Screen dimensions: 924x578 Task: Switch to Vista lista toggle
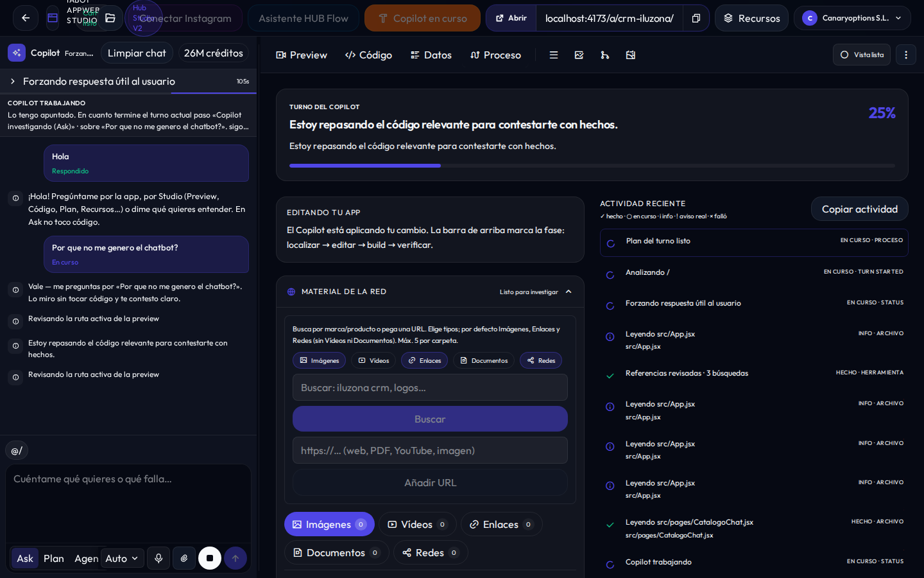coord(862,55)
